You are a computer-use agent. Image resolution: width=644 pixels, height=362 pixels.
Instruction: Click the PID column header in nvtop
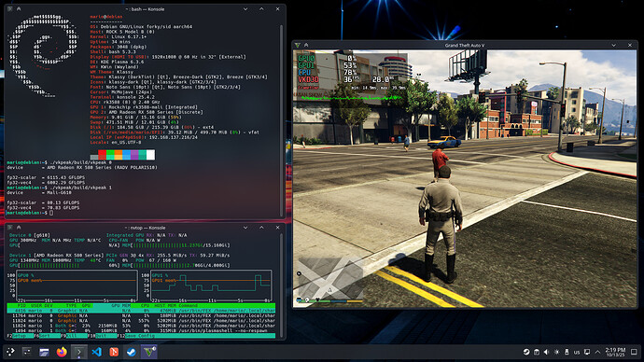(x=21, y=306)
